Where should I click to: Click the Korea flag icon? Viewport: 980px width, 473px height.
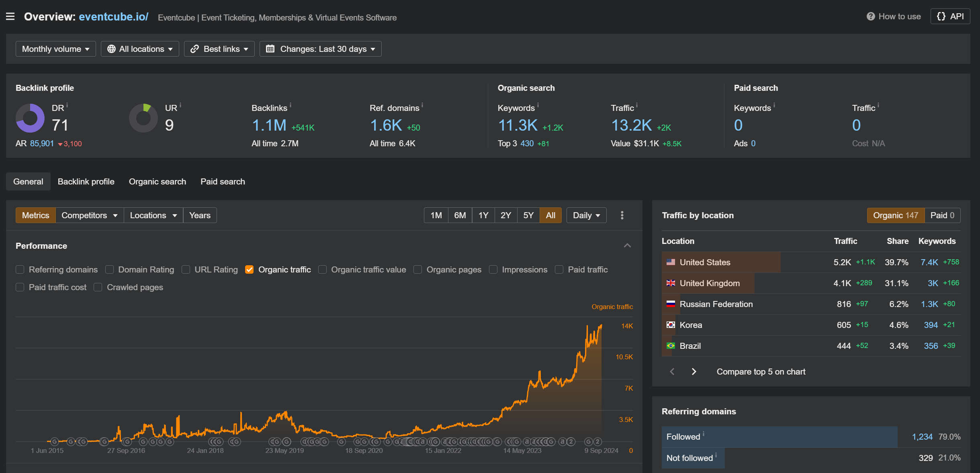tap(671, 325)
